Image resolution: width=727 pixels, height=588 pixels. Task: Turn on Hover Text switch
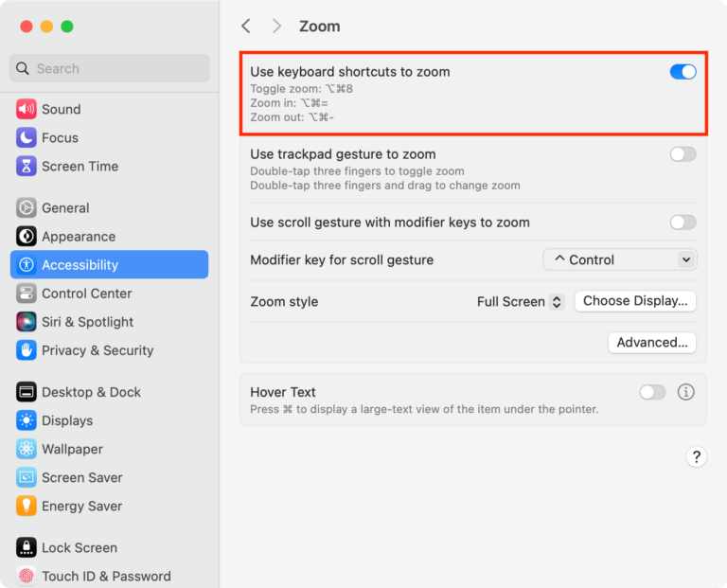652,392
